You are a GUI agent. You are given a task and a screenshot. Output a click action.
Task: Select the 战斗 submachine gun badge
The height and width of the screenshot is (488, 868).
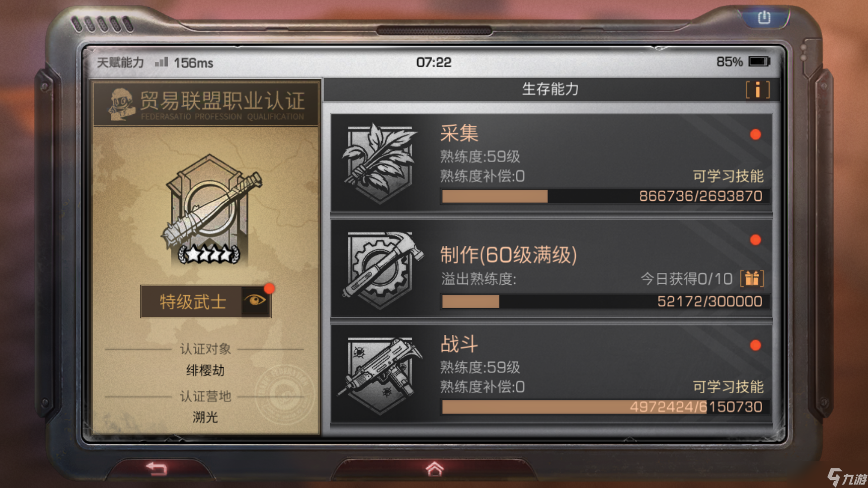pos(380,375)
